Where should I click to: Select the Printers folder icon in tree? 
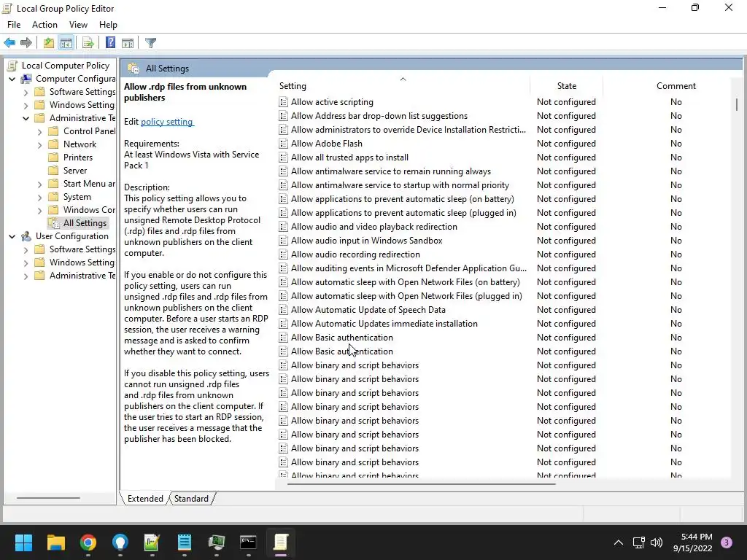pos(54,157)
